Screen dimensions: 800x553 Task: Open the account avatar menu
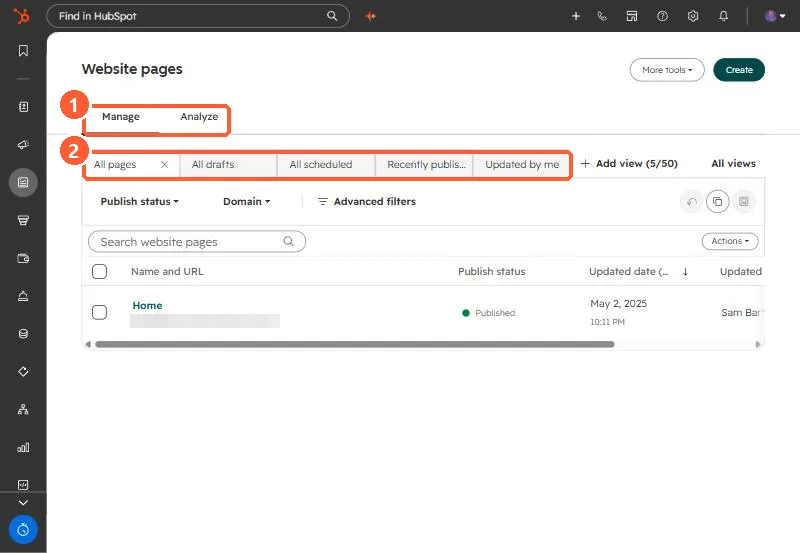pyautogui.click(x=774, y=16)
